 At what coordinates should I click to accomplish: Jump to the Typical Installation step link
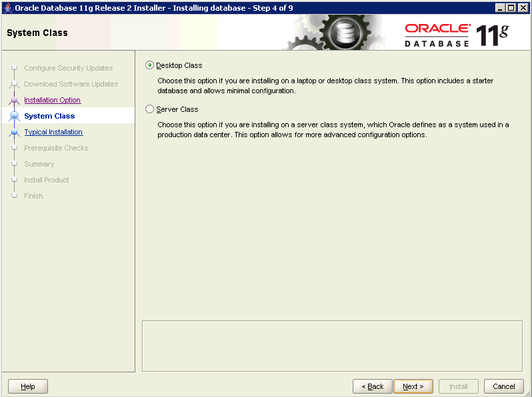pos(53,132)
